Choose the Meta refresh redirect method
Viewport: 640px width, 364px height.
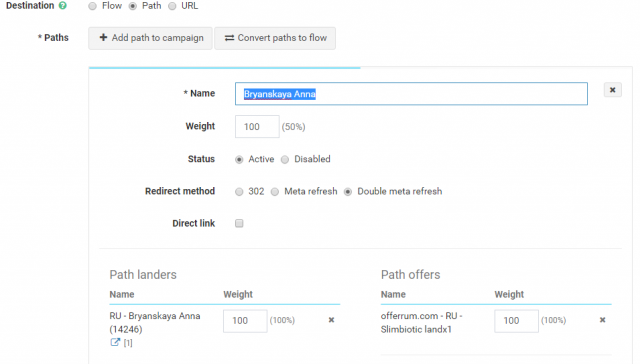coord(275,192)
